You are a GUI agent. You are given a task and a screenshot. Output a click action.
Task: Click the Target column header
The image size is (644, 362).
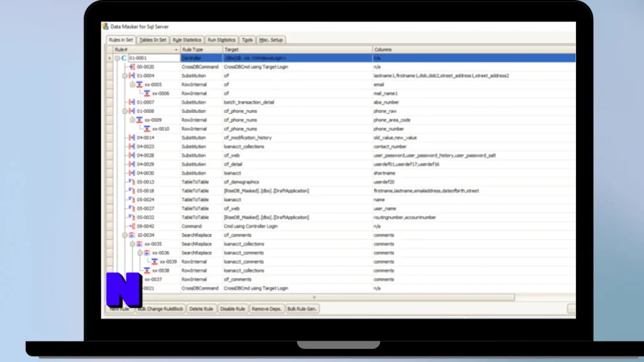click(x=297, y=49)
